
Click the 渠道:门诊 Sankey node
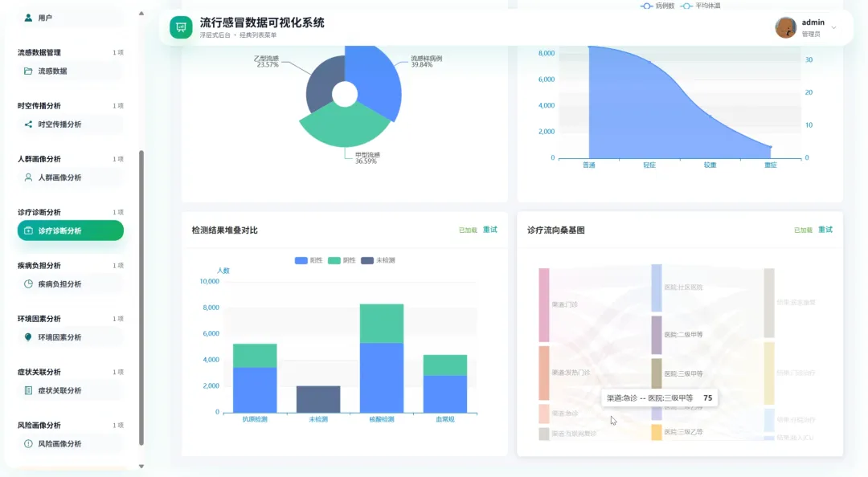click(x=544, y=305)
